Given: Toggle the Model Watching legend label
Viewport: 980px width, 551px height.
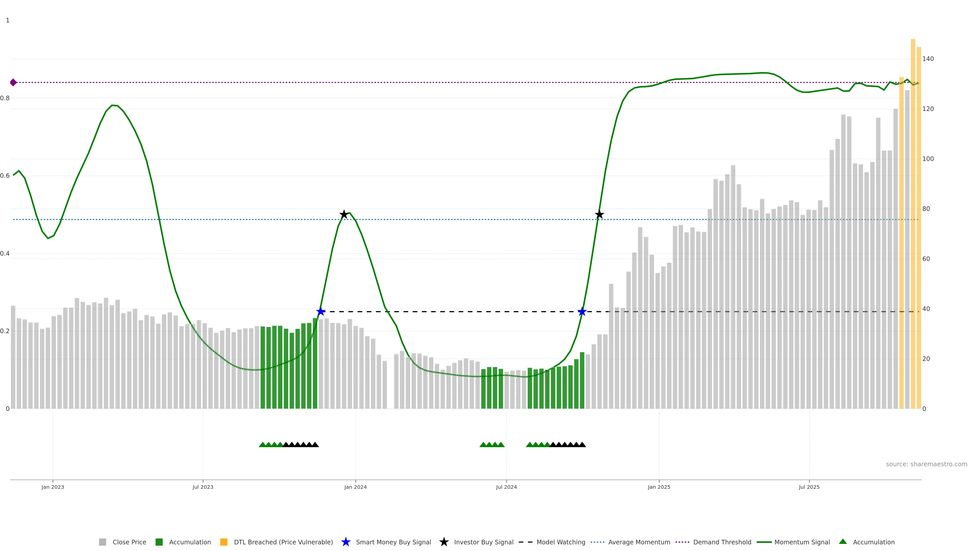Looking at the screenshot, I should 561,542.
